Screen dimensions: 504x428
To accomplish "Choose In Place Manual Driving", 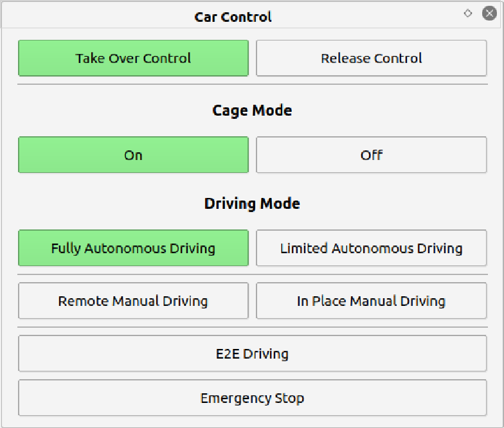I will coord(372,301).
